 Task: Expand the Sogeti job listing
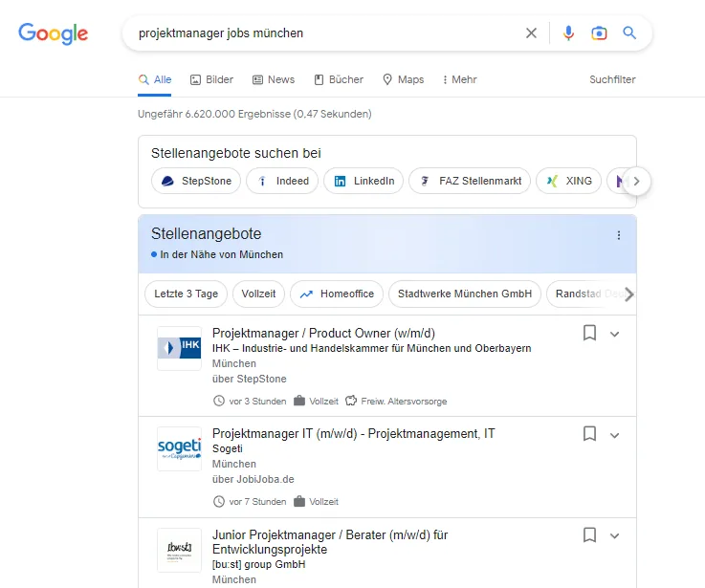tap(615, 435)
